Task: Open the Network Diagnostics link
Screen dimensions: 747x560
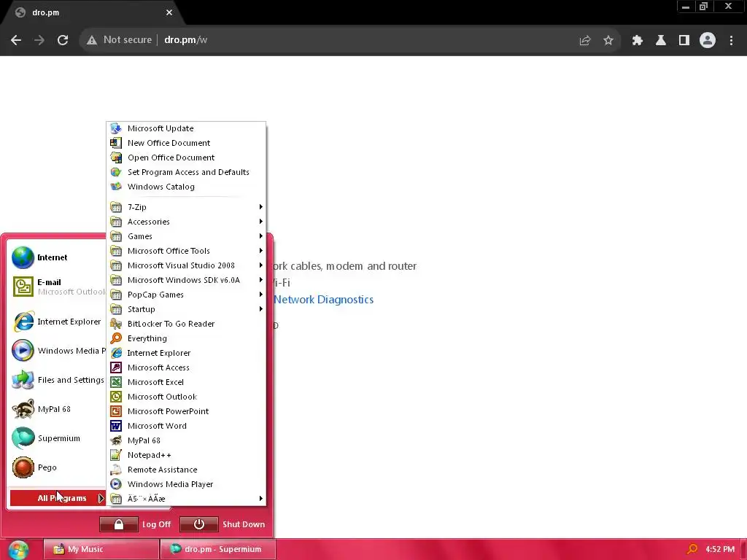Action: pyautogui.click(x=323, y=300)
